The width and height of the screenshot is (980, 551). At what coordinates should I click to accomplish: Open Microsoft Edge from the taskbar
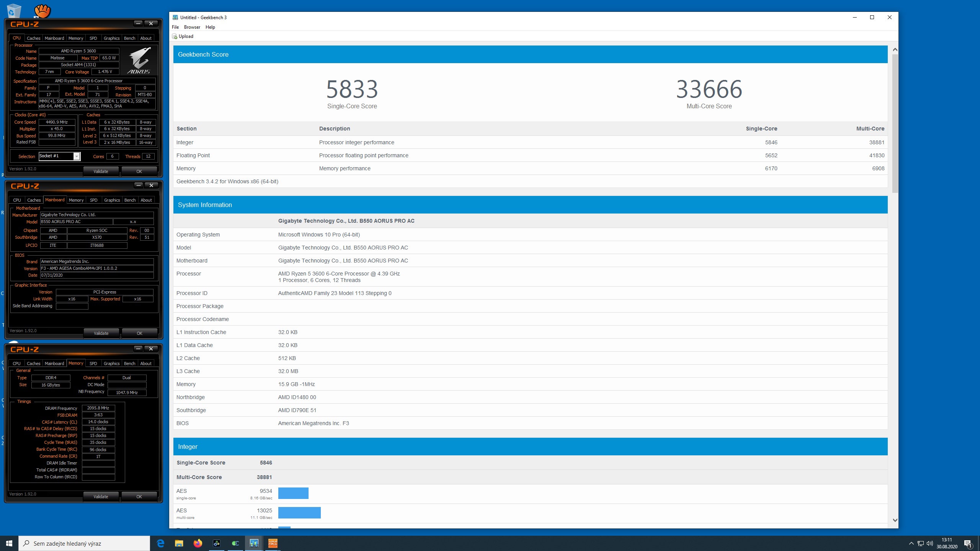[x=160, y=543]
